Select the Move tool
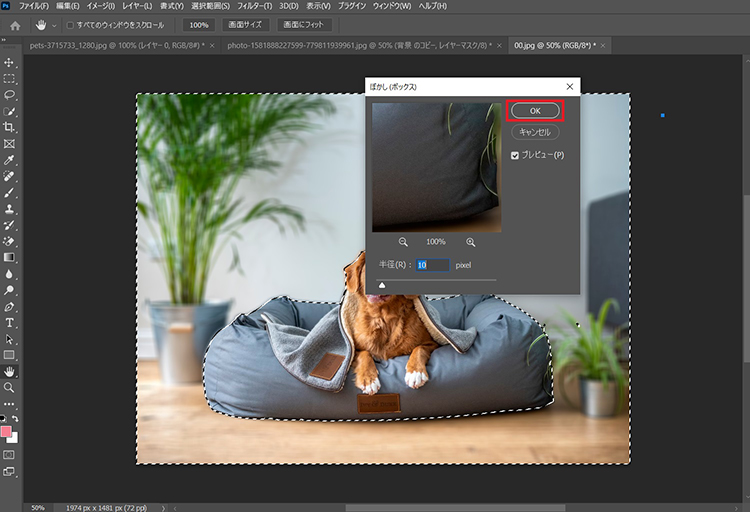 (9, 63)
